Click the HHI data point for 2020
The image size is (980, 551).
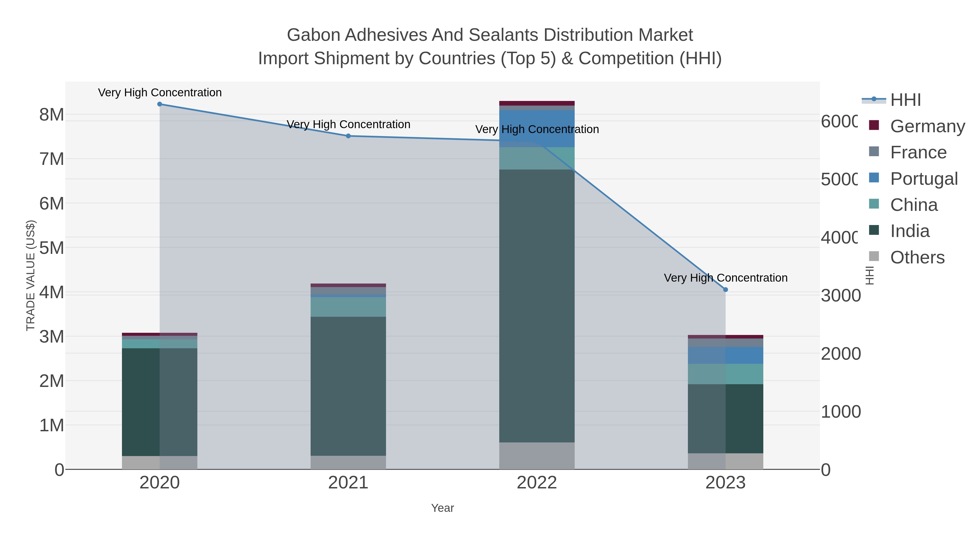160,104
